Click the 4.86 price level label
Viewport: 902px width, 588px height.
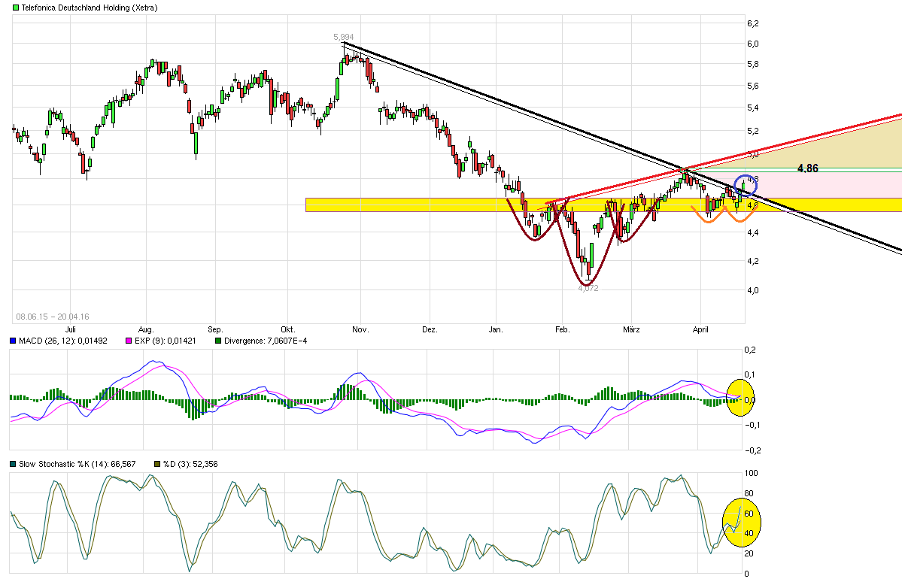coord(806,169)
